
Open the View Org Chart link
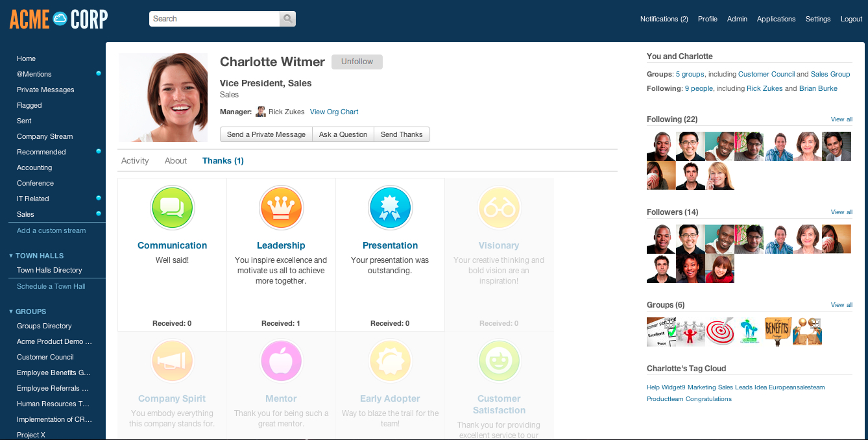[x=334, y=112]
